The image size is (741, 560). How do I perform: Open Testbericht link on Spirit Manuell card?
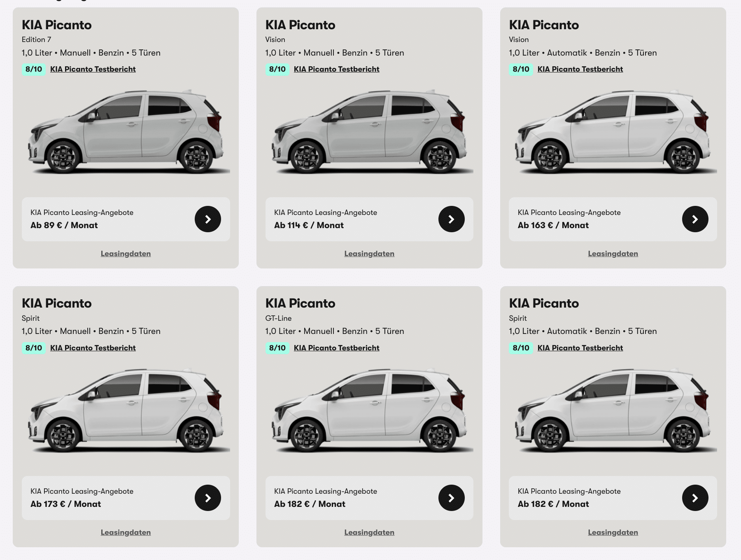point(93,348)
